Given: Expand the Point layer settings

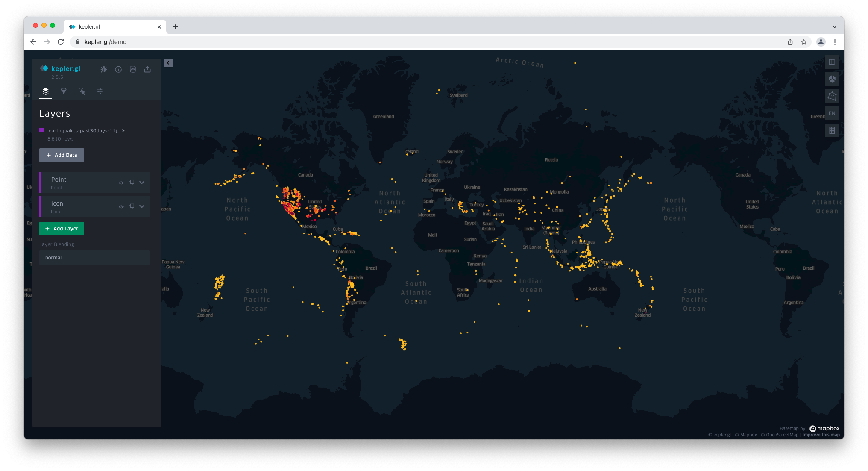Looking at the screenshot, I should tap(142, 183).
